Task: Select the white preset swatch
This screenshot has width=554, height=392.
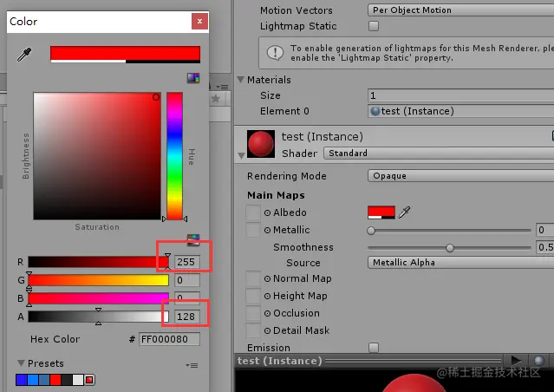Action: click(78, 380)
